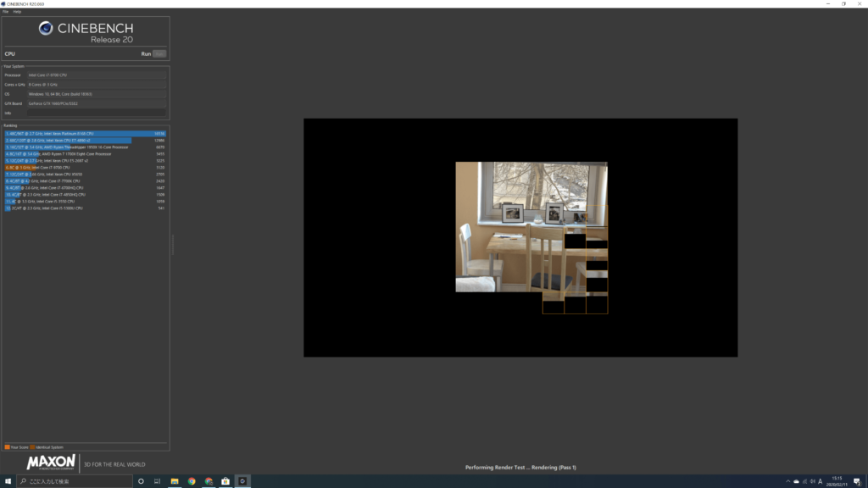Click the Cinebench taskbar icon
868x488 pixels.
coord(242,481)
